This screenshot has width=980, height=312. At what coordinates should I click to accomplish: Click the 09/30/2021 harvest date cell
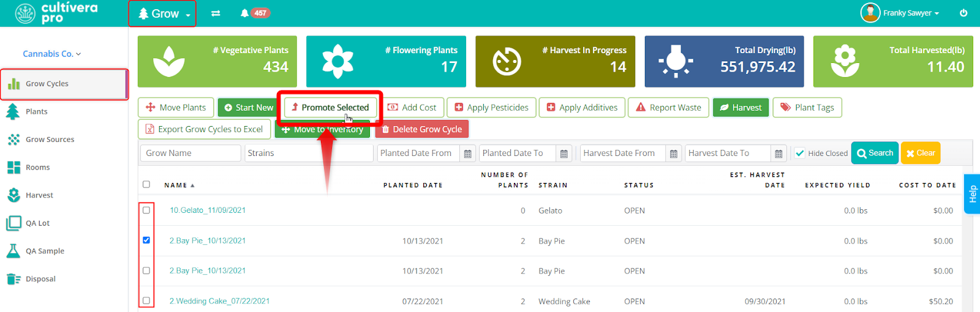click(765, 302)
